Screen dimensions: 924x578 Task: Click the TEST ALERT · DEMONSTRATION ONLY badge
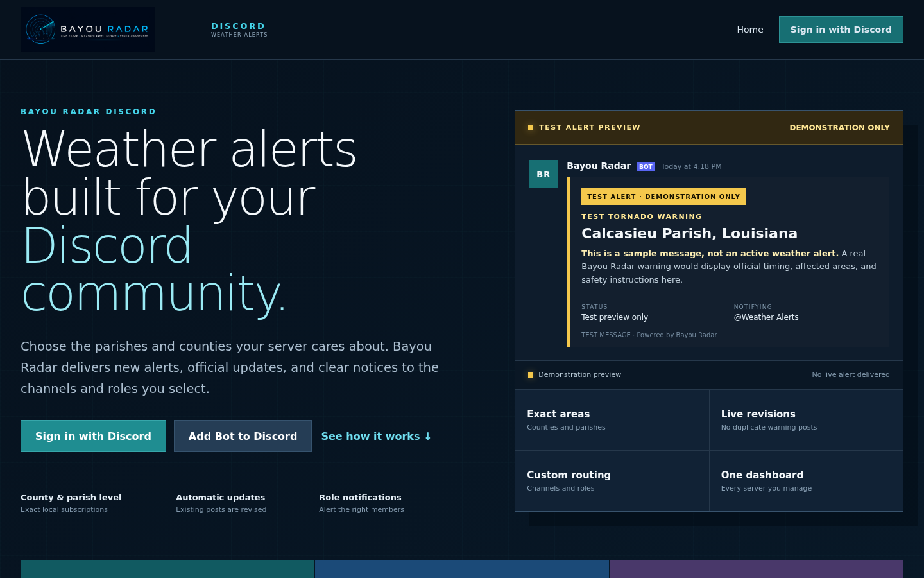click(x=663, y=197)
